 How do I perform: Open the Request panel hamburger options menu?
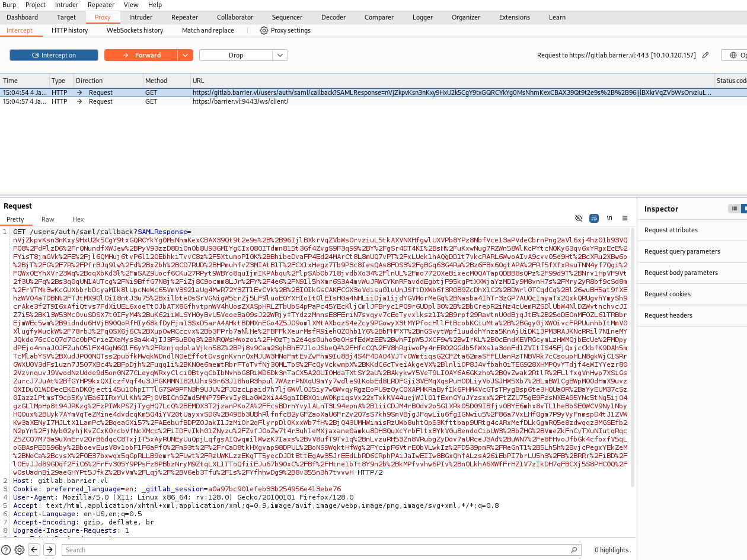pos(625,218)
